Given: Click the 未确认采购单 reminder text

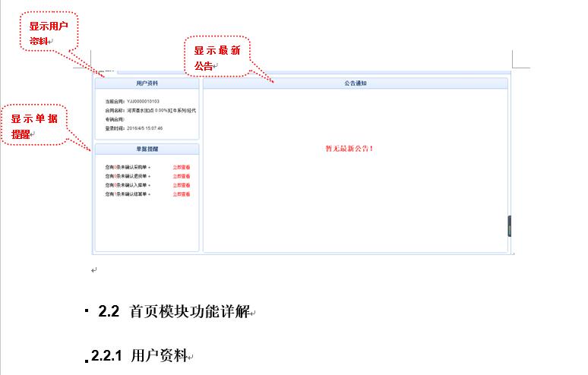Looking at the screenshot, I should click(x=128, y=166).
